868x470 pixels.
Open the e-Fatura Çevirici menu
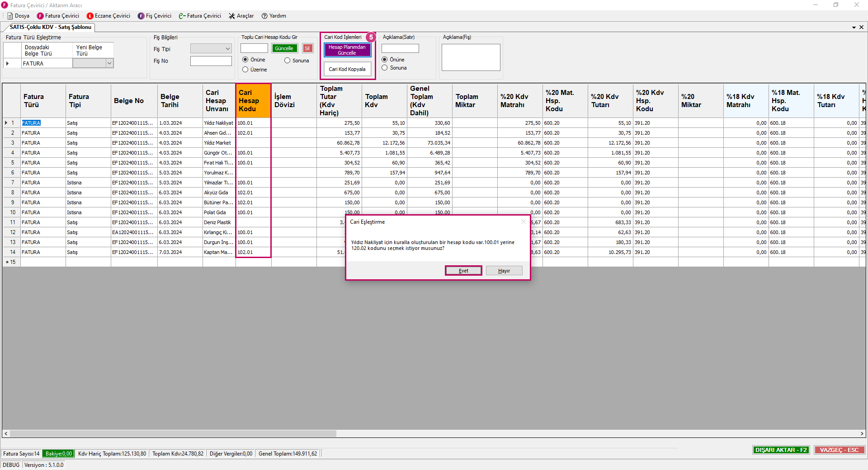click(200, 16)
